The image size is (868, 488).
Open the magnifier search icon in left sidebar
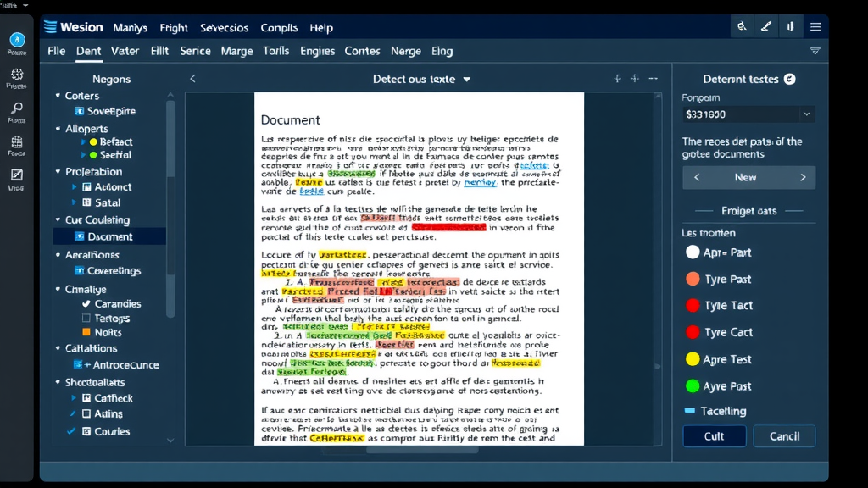(x=17, y=108)
